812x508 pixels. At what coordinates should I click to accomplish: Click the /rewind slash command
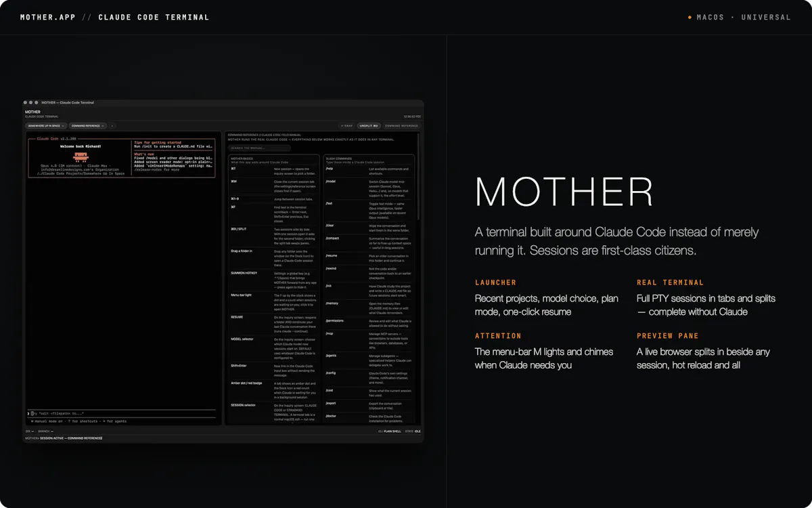coord(369,273)
